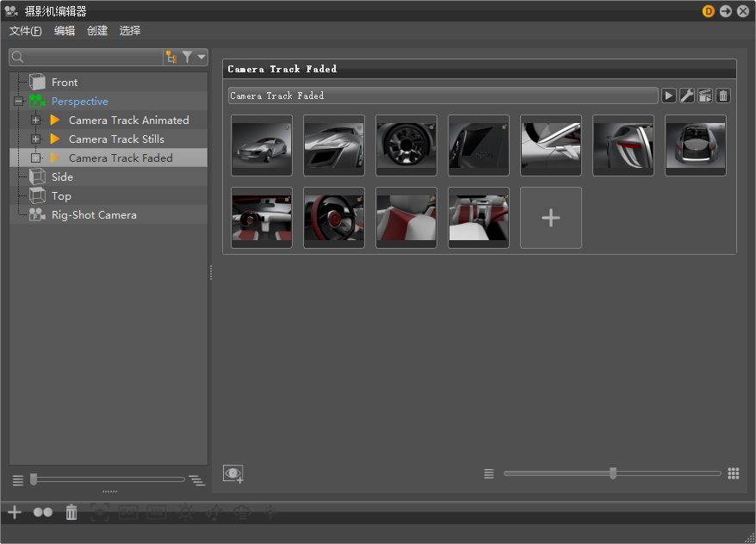Select the dark side vent thumbnail
Image resolution: width=756 pixels, height=544 pixels.
479,145
